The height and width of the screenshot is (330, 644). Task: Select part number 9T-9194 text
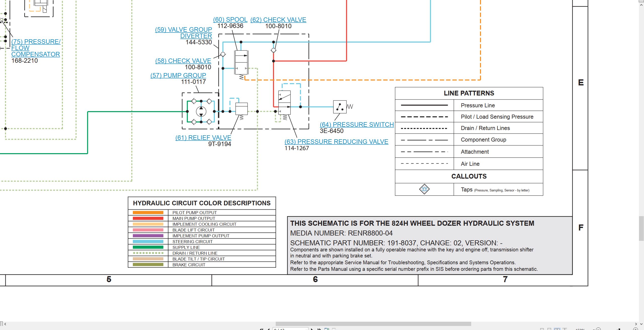[x=220, y=144]
